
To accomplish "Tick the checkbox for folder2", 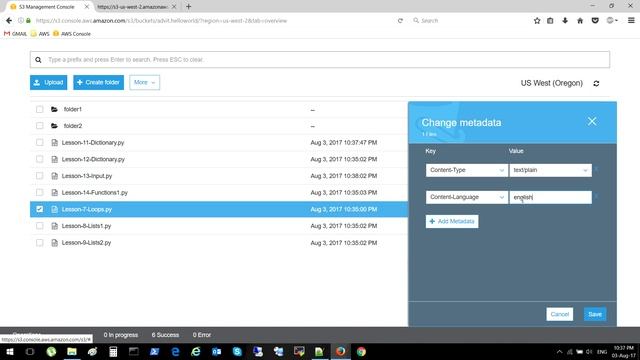I will [x=40, y=126].
